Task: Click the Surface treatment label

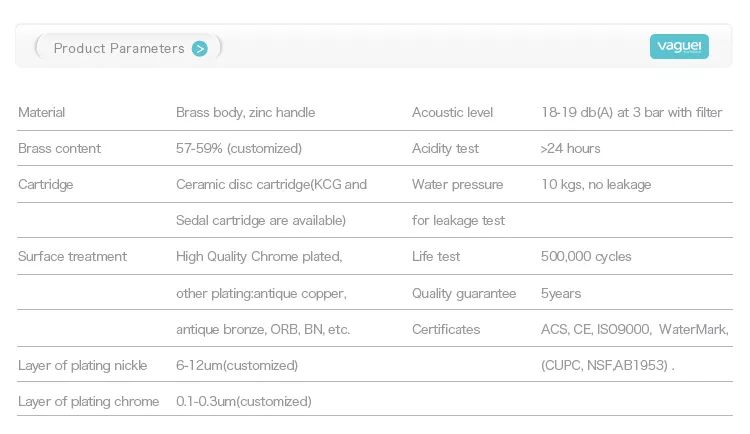Action: point(72,256)
